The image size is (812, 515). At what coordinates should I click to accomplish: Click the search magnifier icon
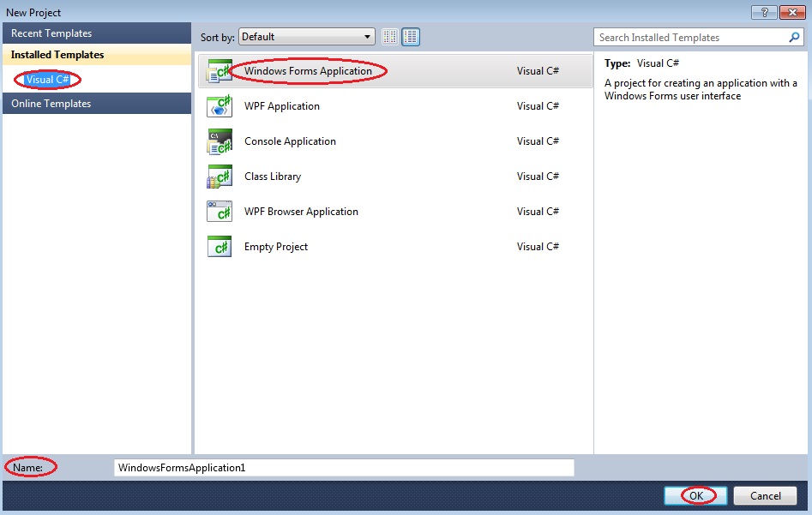(x=794, y=37)
